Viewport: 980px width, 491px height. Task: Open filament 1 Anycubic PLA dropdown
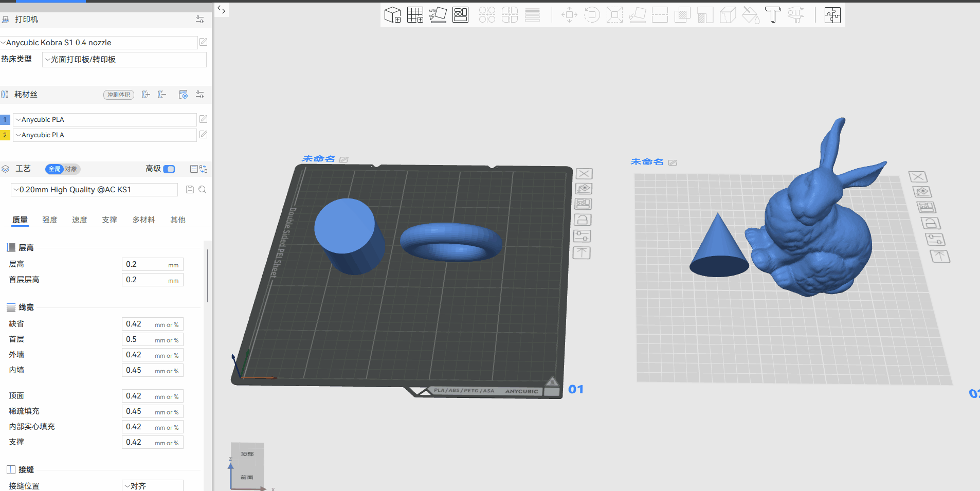(x=105, y=120)
